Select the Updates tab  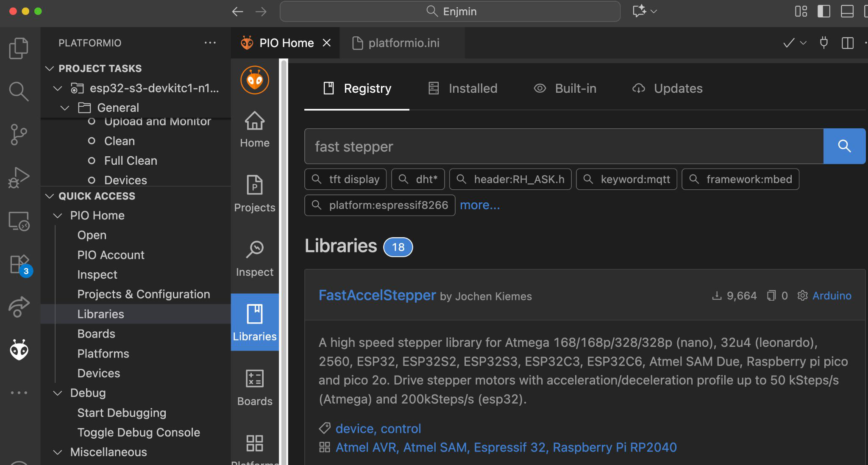tap(668, 89)
